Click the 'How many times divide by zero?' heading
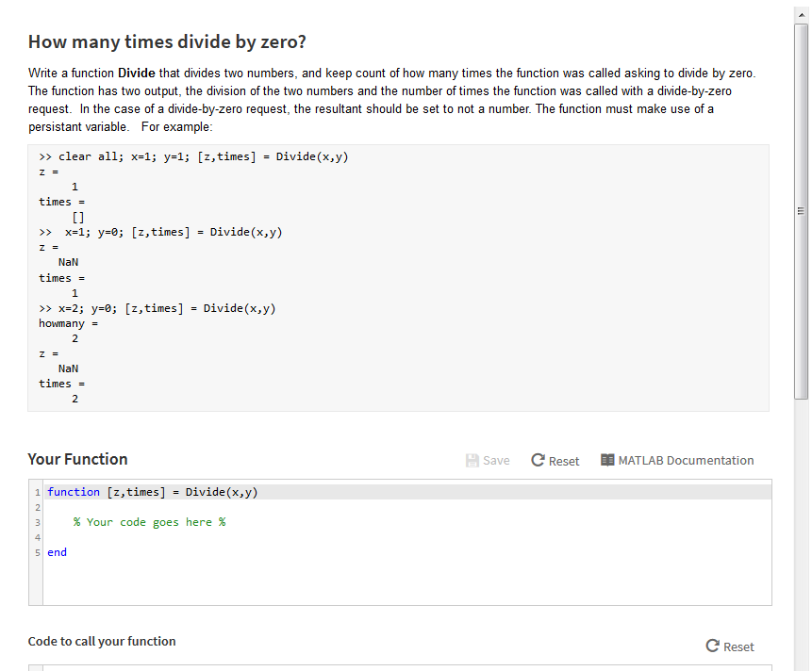The height and width of the screenshot is (671, 812). click(x=167, y=41)
